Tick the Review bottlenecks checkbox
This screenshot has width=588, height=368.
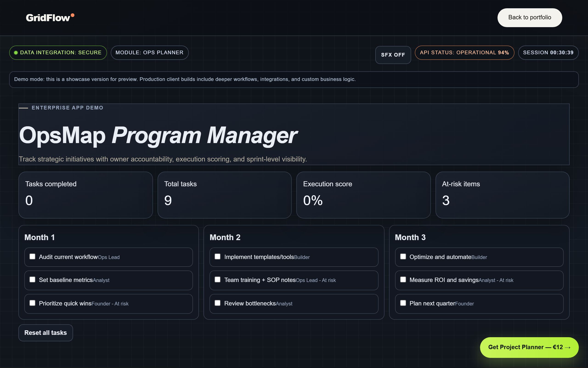218,303
